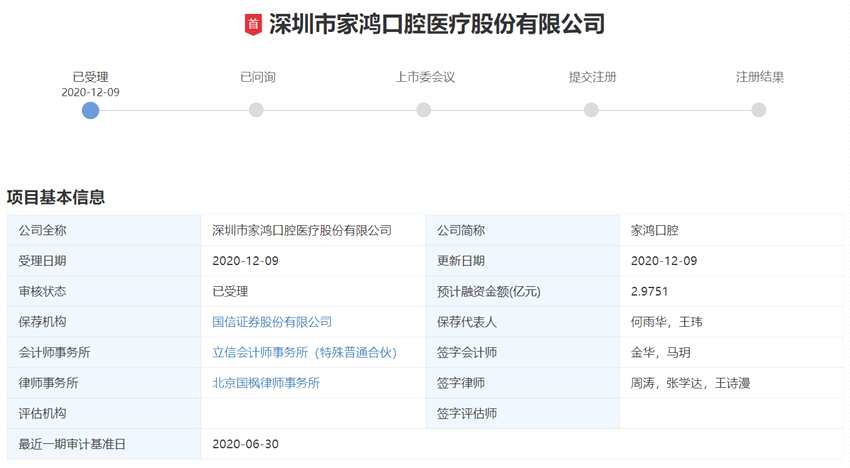Open the 国信证券股份有限公司 sponsor link

click(272, 322)
